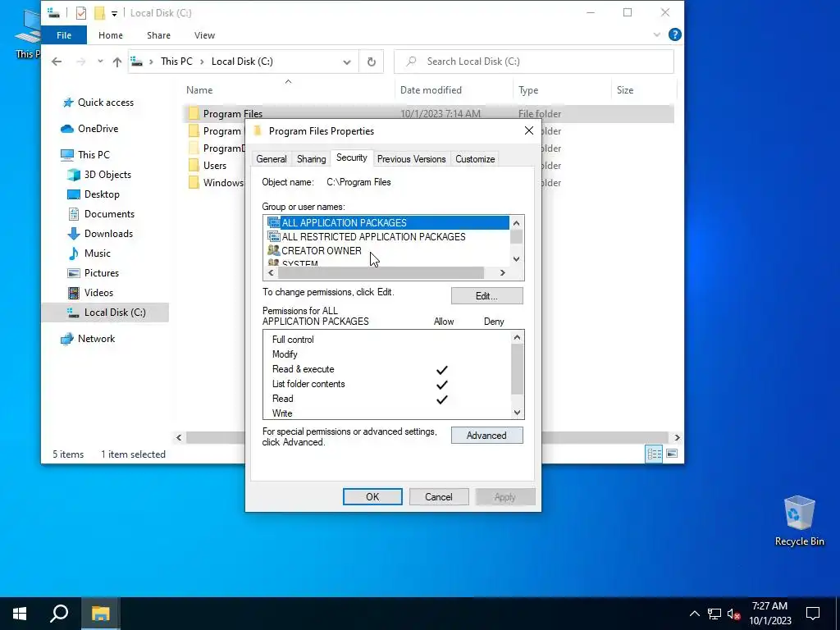The image size is (840, 630).
Task: Select the Security tab
Action: (351, 157)
